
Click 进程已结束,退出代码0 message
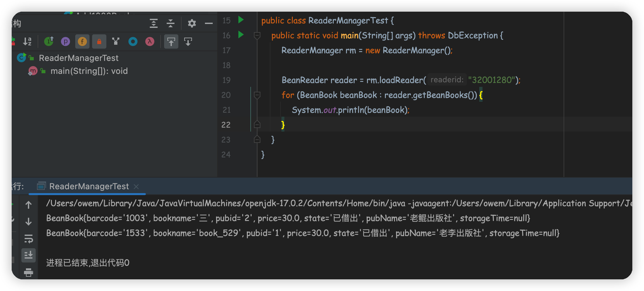pyautogui.click(x=88, y=263)
